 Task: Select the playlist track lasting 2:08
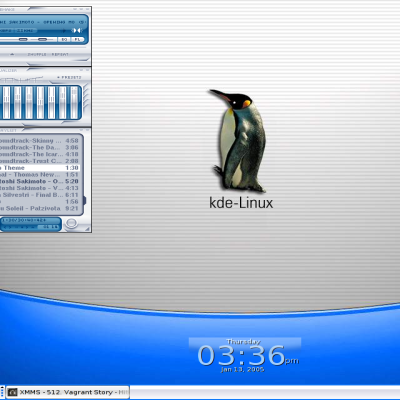(x=39, y=161)
